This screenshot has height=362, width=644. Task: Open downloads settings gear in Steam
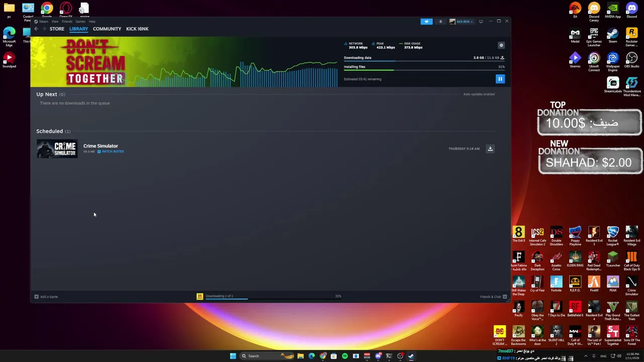click(x=501, y=45)
